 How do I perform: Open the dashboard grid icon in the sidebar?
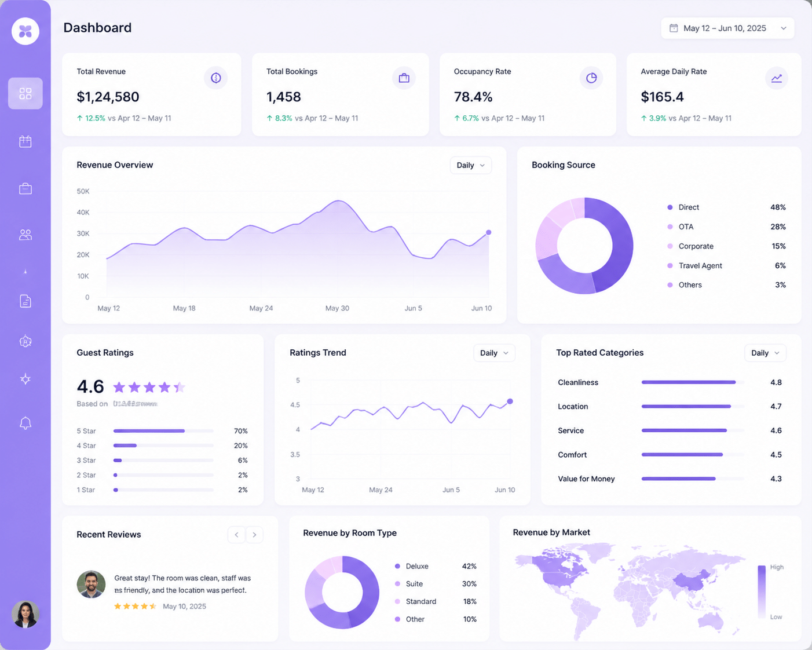25,93
